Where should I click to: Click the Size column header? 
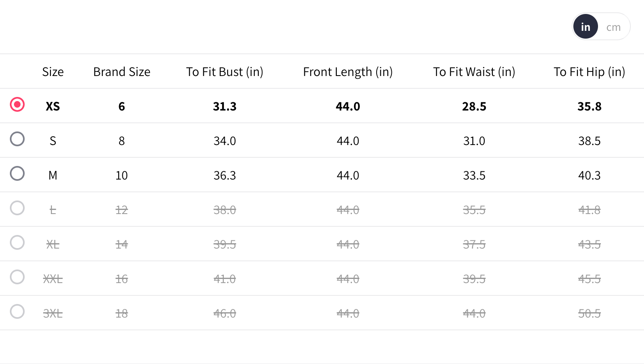coord(53,72)
